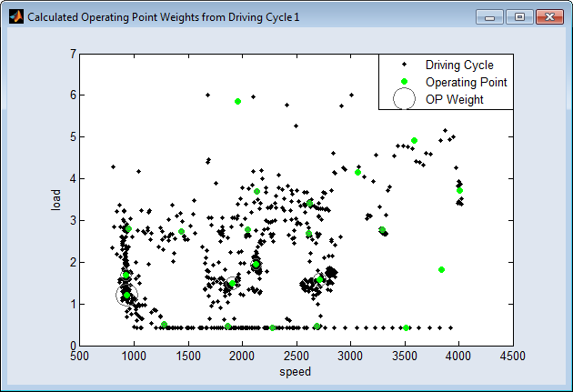Click the large OP weight circle near speed 950
The height and width of the screenshot is (392, 573).
126,294
